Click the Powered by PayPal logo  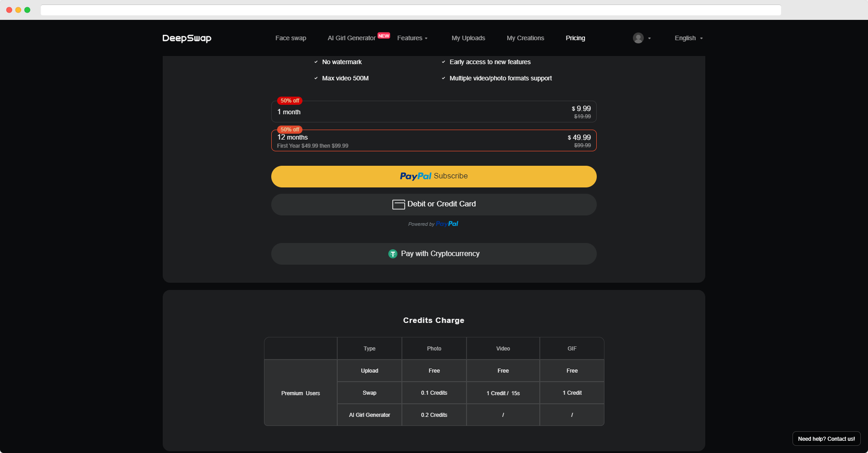pyautogui.click(x=433, y=224)
